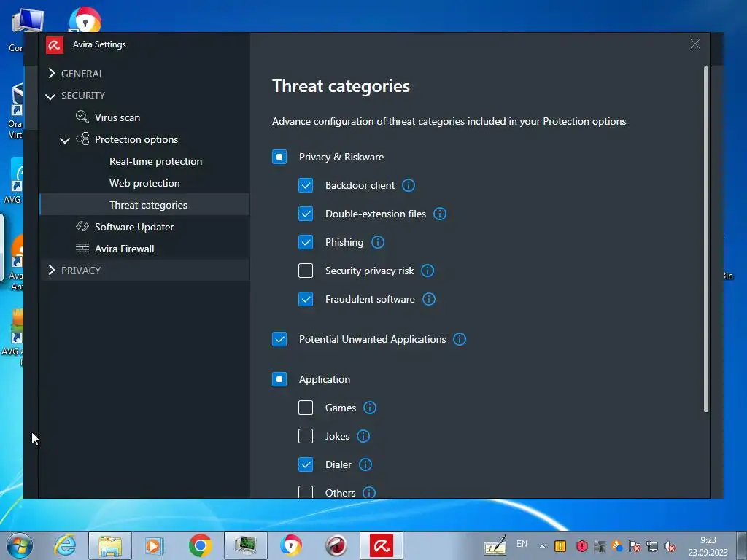Open the Phishing info icon
Image resolution: width=747 pixels, height=560 pixels.
(378, 242)
